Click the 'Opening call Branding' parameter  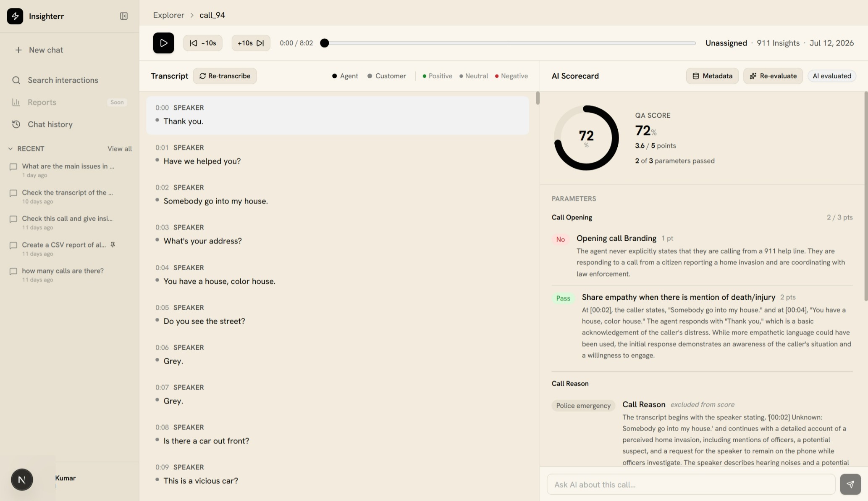(x=616, y=238)
